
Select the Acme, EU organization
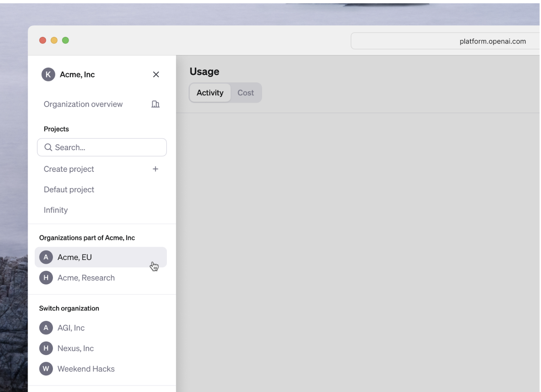tap(101, 257)
